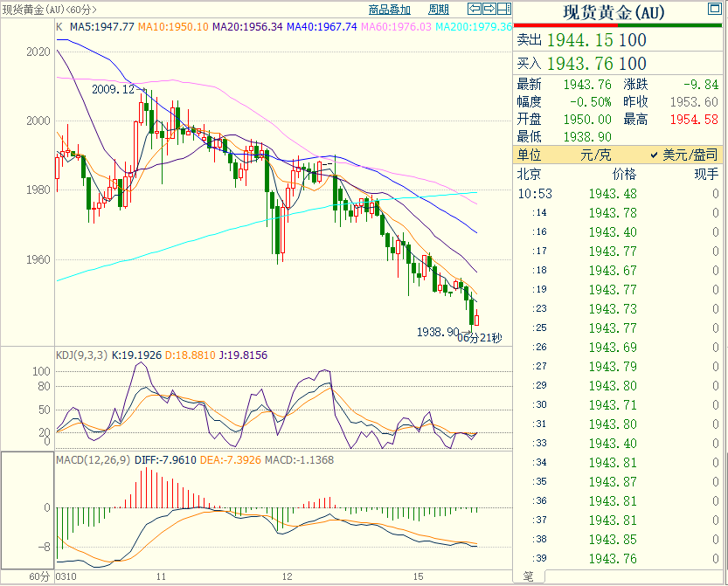Click the 现货黄金(AU)<60分> chart title
This screenshot has height=586, width=728.
tap(49, 10)
